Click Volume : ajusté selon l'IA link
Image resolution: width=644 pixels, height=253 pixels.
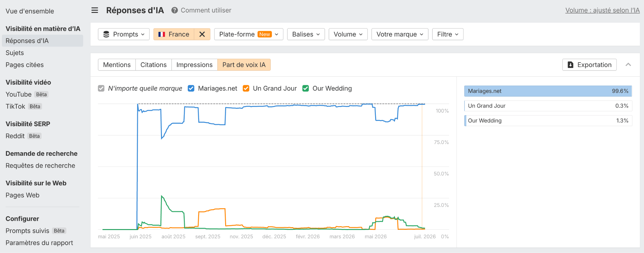coord(602,10)
